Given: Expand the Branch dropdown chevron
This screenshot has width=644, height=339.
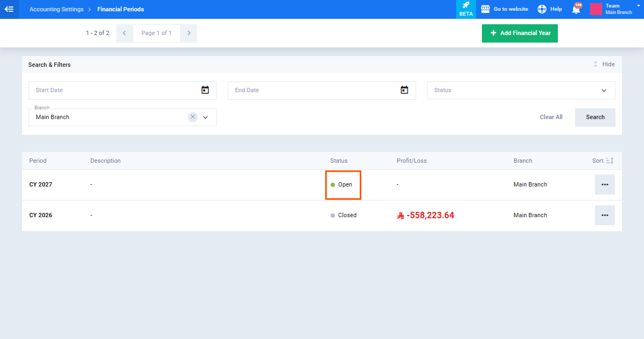Looking at the screenshot, I should [x=205, y=117].
